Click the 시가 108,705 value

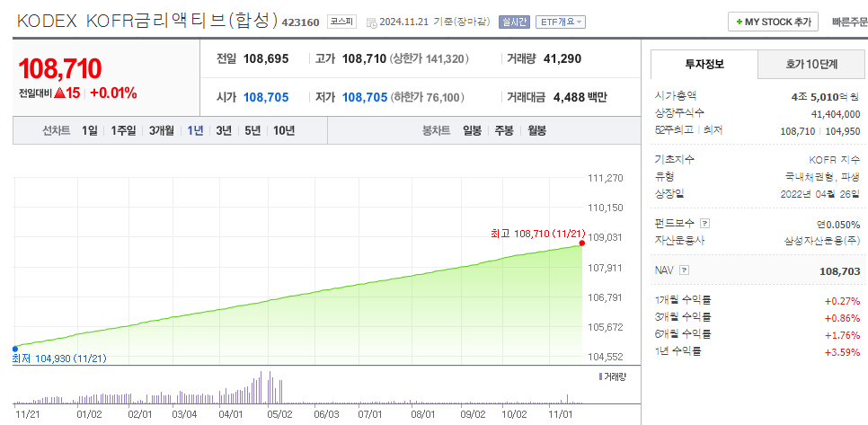tap(266, 97)
